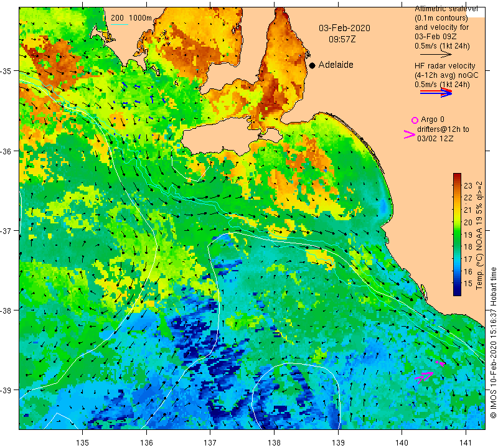Image resolution: width=498 pixels, height=448 pixels.
Task: Click the '(4-12h avg) noQC' text
Action: point(446,75)
